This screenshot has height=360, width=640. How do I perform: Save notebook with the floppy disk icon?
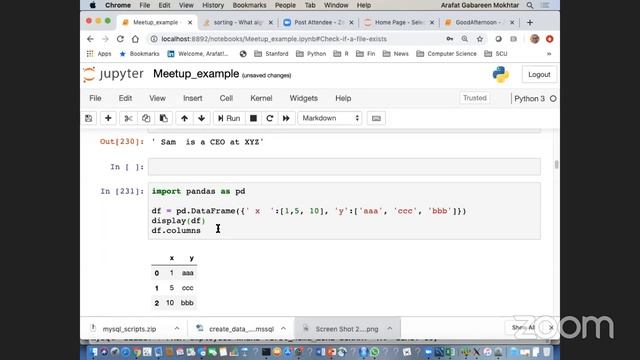point(89,118)
